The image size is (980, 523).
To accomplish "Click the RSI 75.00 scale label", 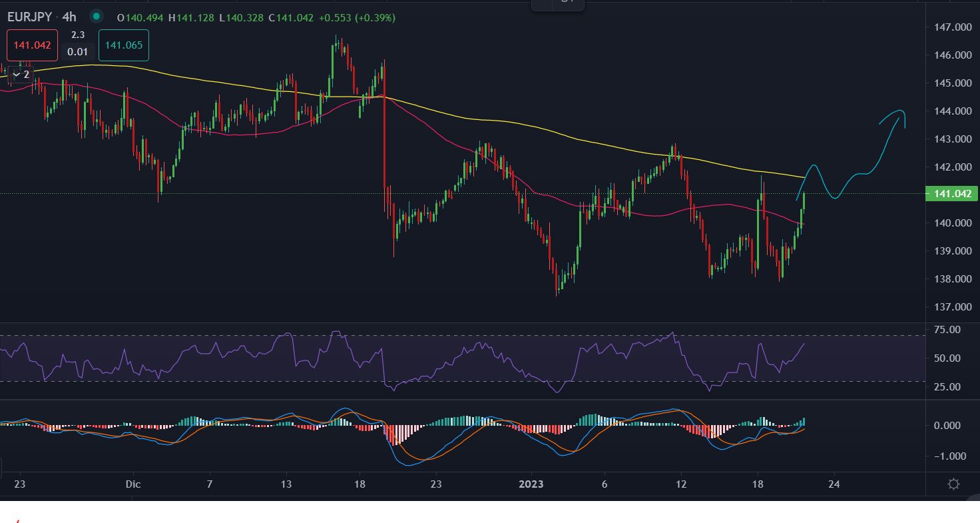I will point(947,330).
